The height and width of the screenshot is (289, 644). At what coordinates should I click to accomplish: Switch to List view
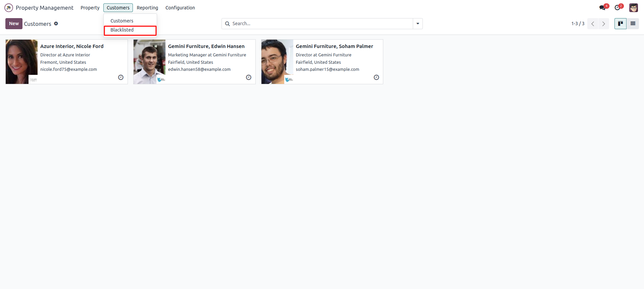[633, 23]
